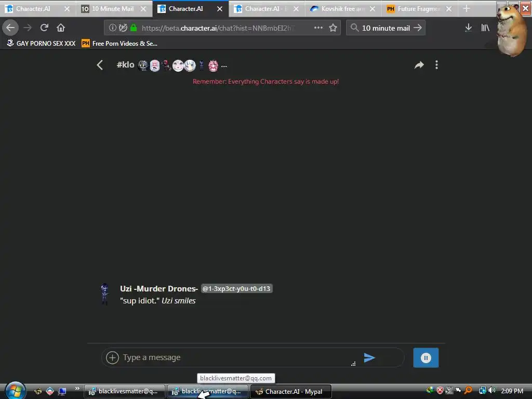
Task: Open the library bookmarks icon
Action: pos(485,28)
